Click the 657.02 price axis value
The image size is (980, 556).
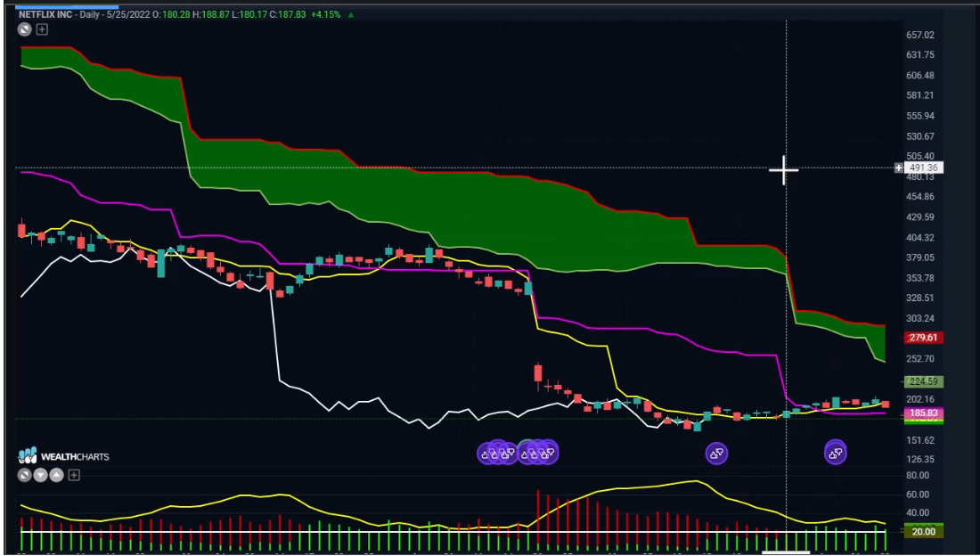[x=920, y=35]
